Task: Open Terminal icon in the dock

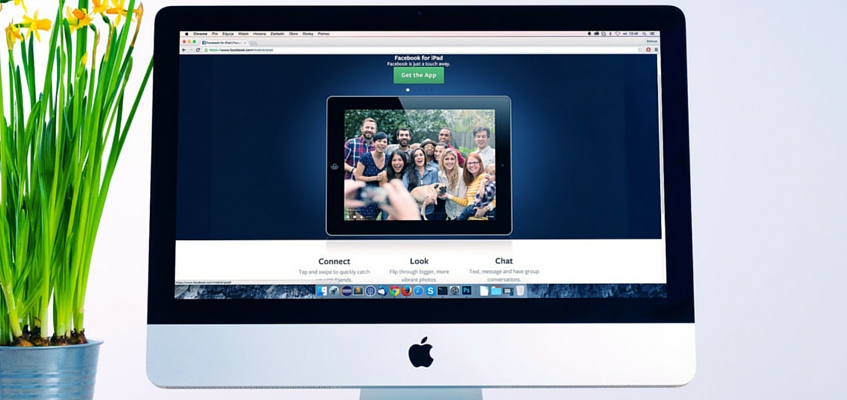Action: 442,291
